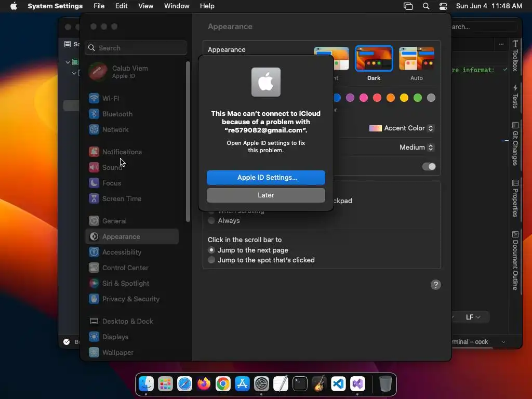Open the File menu

pyautogui.click(x=99, y=6)
